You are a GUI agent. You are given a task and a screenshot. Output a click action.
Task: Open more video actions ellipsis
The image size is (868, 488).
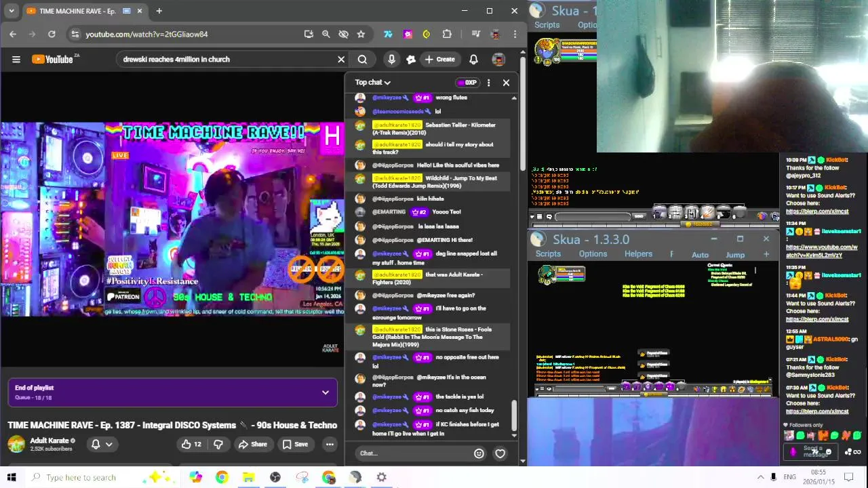point(330,445)
